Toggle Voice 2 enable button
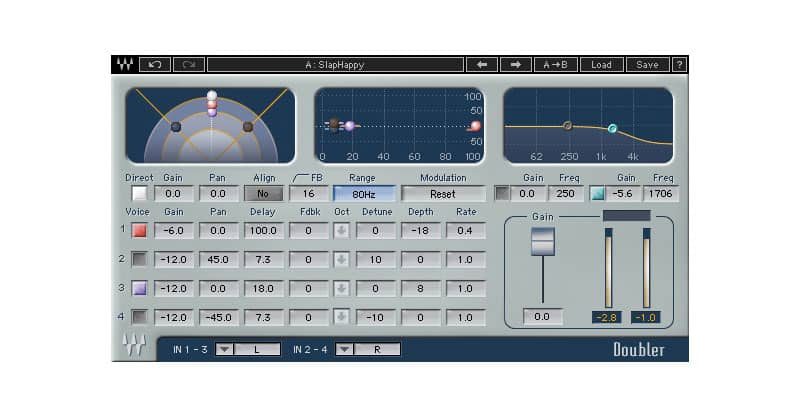This screenshot has width=800, height=417. click(x=139, y=260)
